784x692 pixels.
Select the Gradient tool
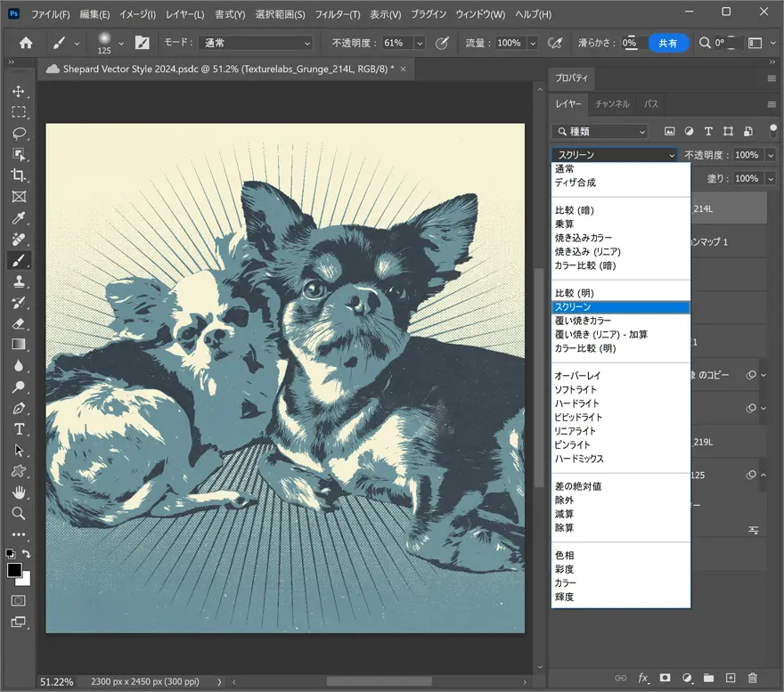tap(19, 345)
